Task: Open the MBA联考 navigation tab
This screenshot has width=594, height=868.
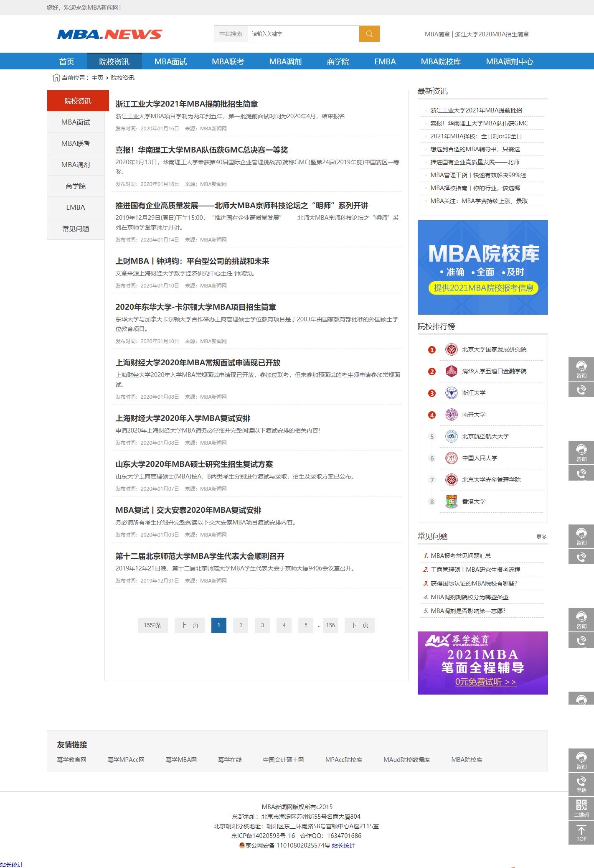Action: click(228, 61)
